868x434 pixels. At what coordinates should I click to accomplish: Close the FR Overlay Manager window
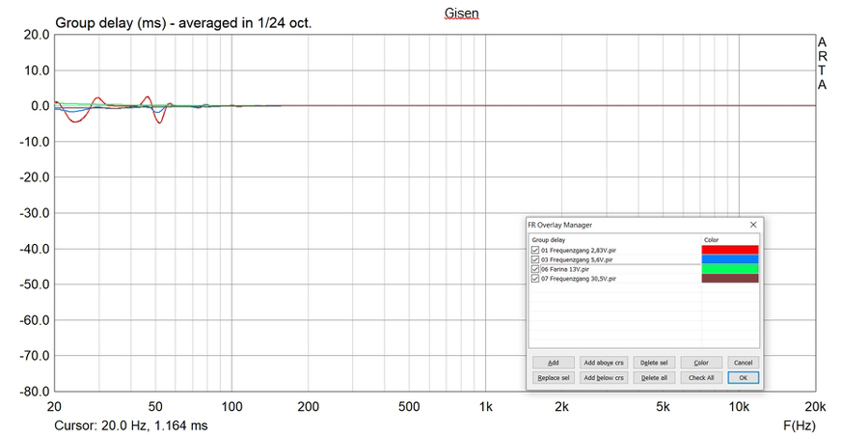point(752,225)
